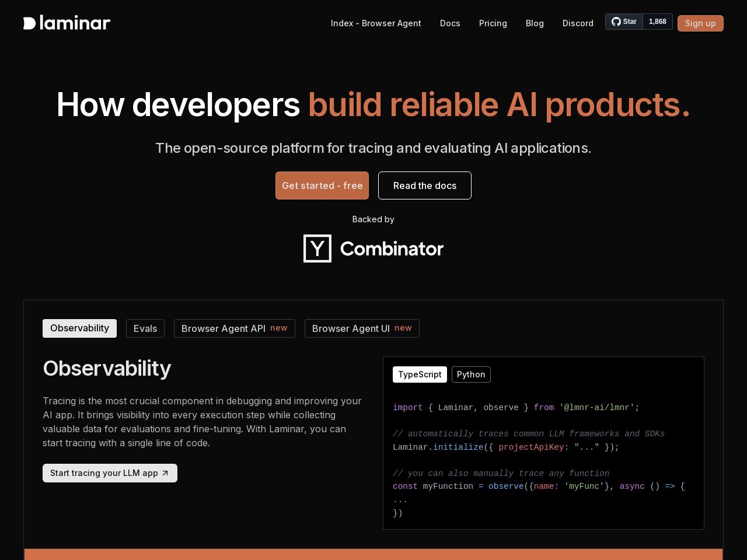This screenshot has height=560, width=747.
Task: Open the Docs nav link
Action: pyautogui.click(x=450, y=23)
